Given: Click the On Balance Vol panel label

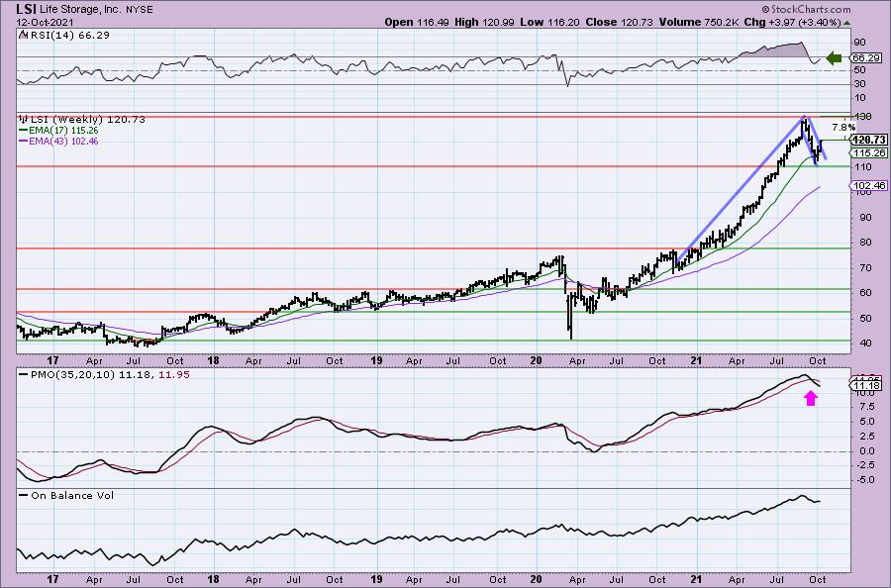Looking at the screenshot, I should point(72,495).
